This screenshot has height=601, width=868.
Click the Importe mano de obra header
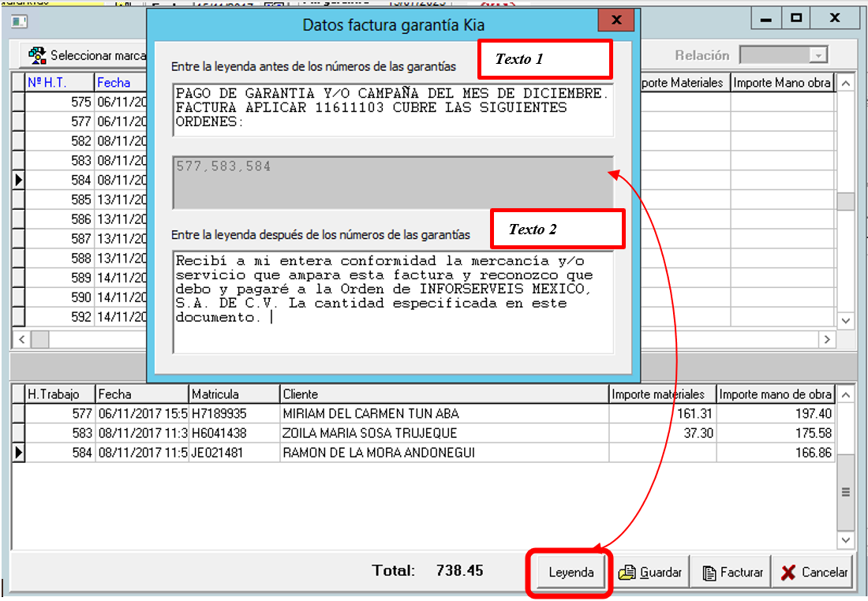(775, 394)
